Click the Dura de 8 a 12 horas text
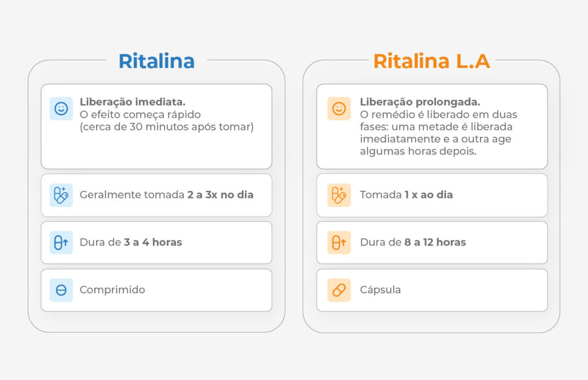The height and width of the screenshot is (380, 588). [413, 242]
